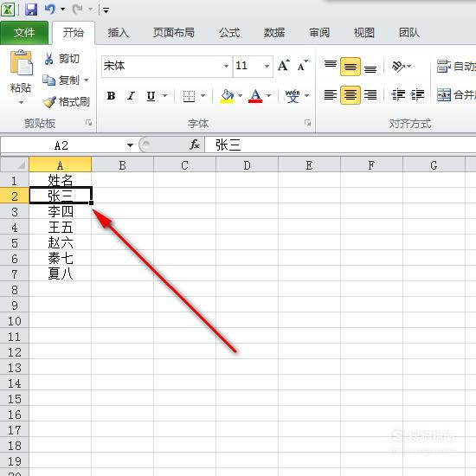Toggle middle vertical alignment

(x=351, y=66)
